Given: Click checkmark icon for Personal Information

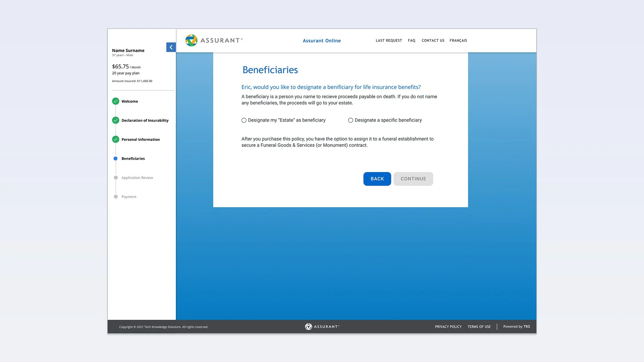Looking at the screenshot, I should click(116, 139).
